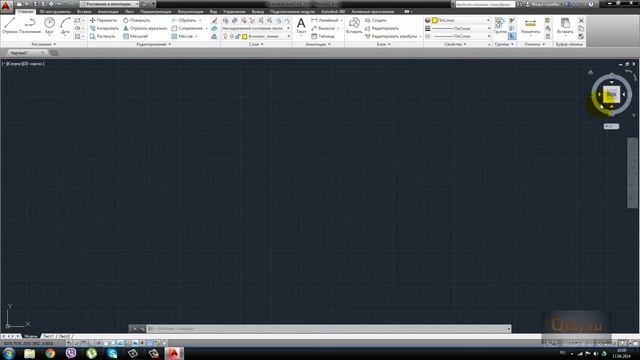640x360 pixels.
Task: Switch to the Главная ribbon tab
Action: pyautogui.click(x=25, y=11)
